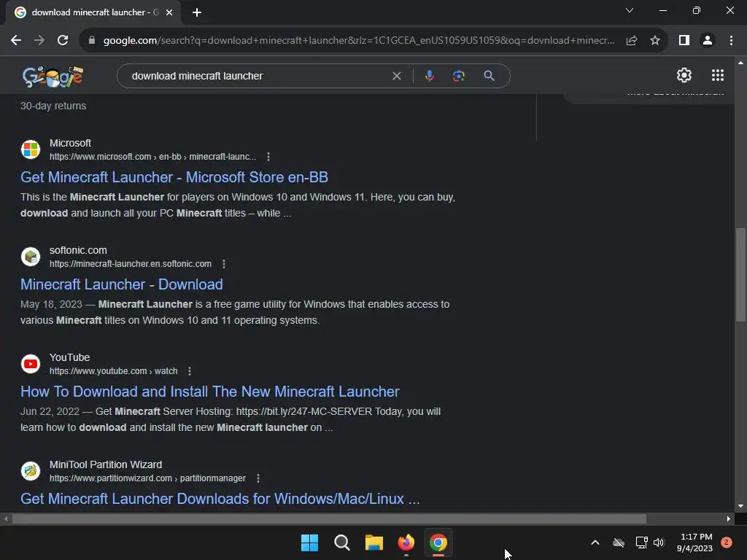
Task: Click the youtube.com › watch URL
Action: (x=113, y=371)
